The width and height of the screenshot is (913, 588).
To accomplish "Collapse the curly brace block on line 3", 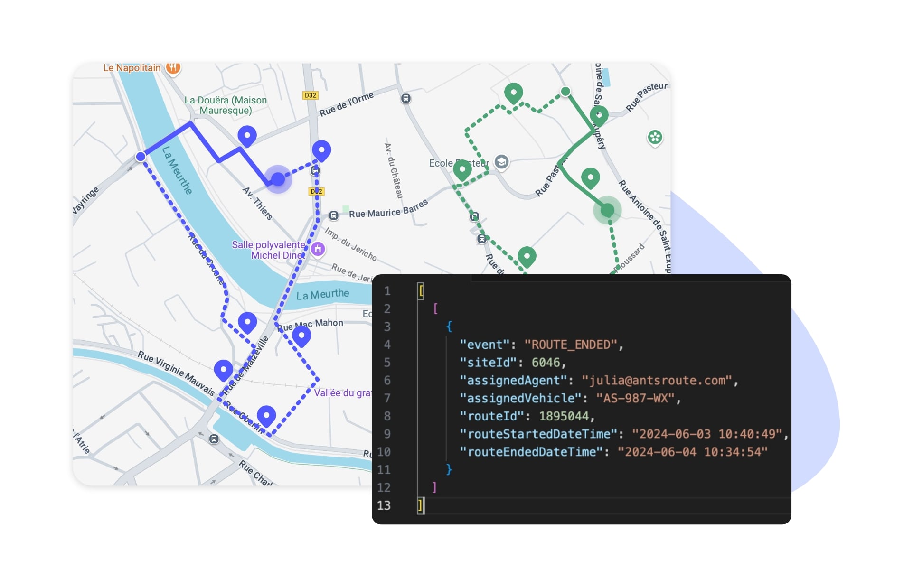I will (x=449, y=327).
